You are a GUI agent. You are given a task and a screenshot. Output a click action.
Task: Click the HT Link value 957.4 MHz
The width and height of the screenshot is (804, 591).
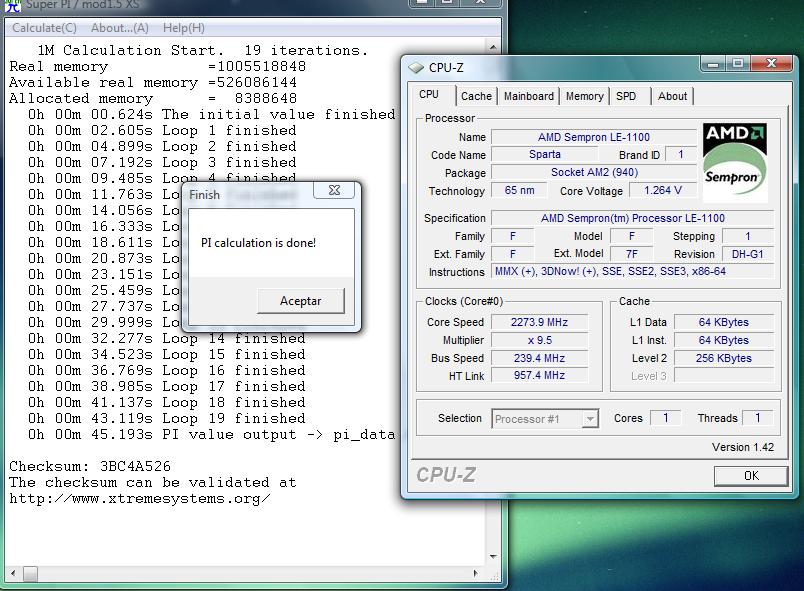[539, 375]
